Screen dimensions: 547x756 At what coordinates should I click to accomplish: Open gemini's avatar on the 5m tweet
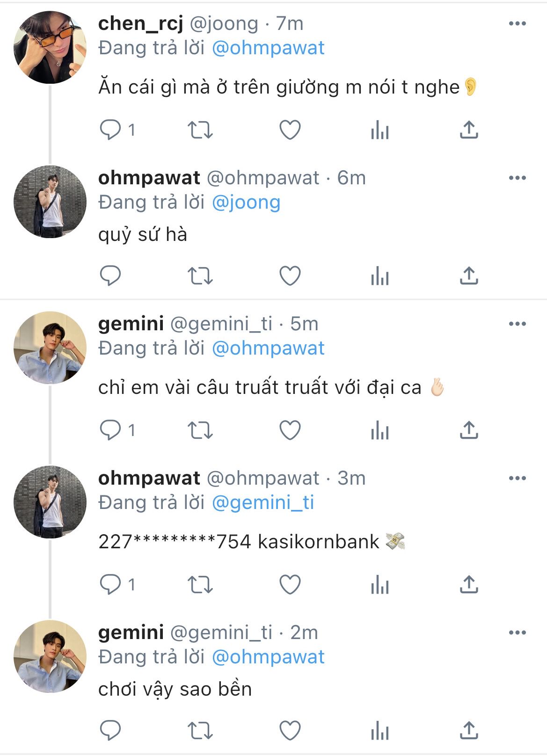pyautogui.click(x=50, y=348)
